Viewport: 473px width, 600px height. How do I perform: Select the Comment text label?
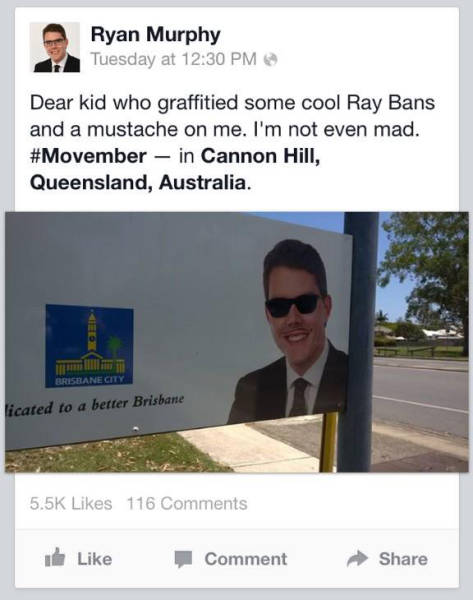[x=246, y=559]
